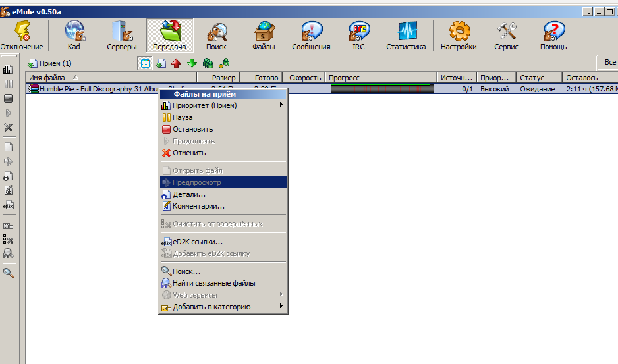
Task: Click the sidebar file details icon
Action: 9,176
